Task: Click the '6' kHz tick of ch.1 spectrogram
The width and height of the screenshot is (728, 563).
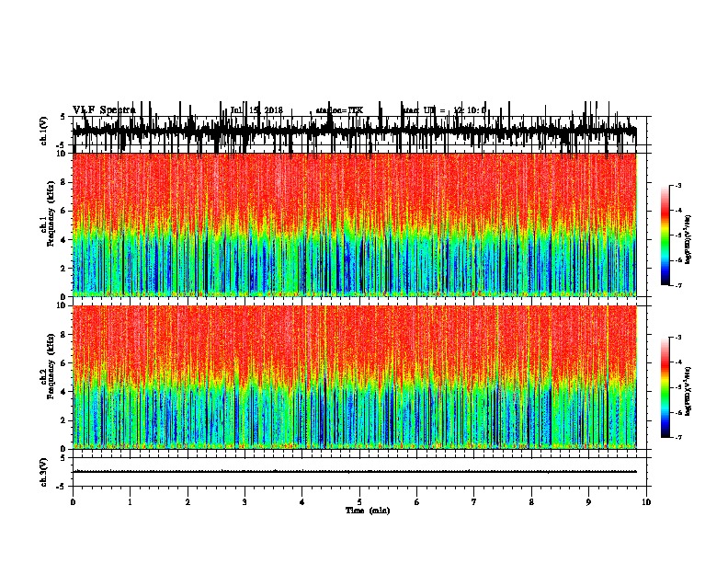Action: (64, 211)
